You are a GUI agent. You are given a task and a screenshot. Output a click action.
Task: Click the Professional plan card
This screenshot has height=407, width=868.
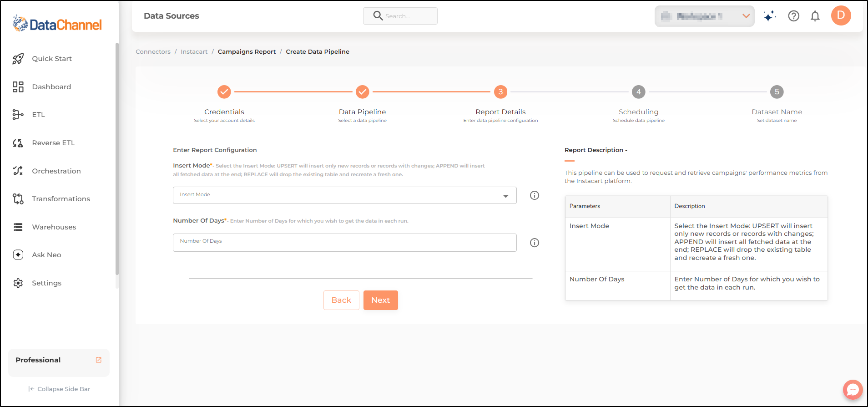59,363
